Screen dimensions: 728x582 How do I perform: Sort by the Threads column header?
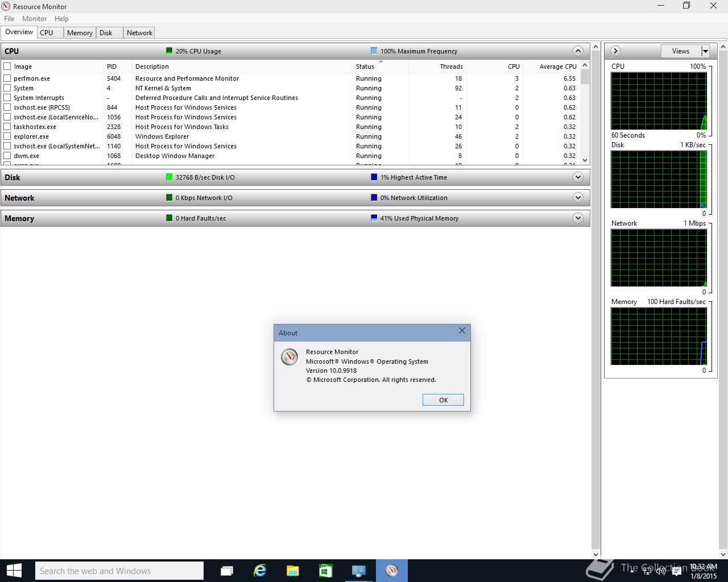437,66
